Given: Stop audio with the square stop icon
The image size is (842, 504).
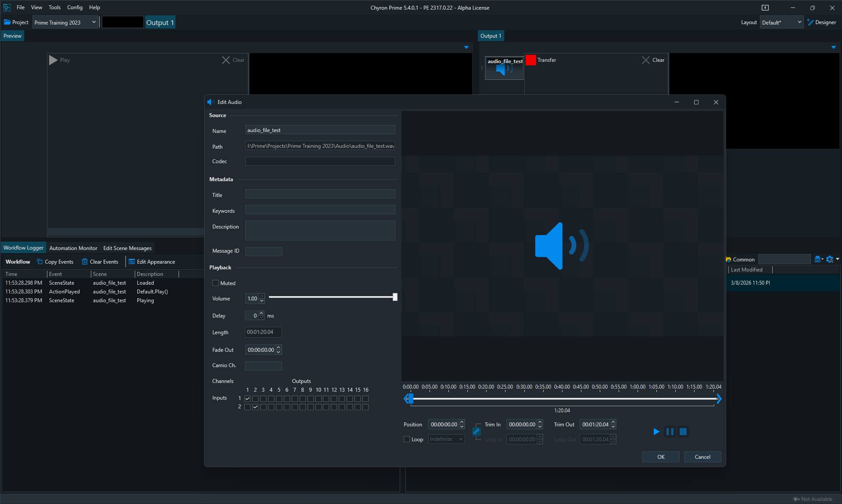Looking at the screenshot, I should click(x=683, y=432).
